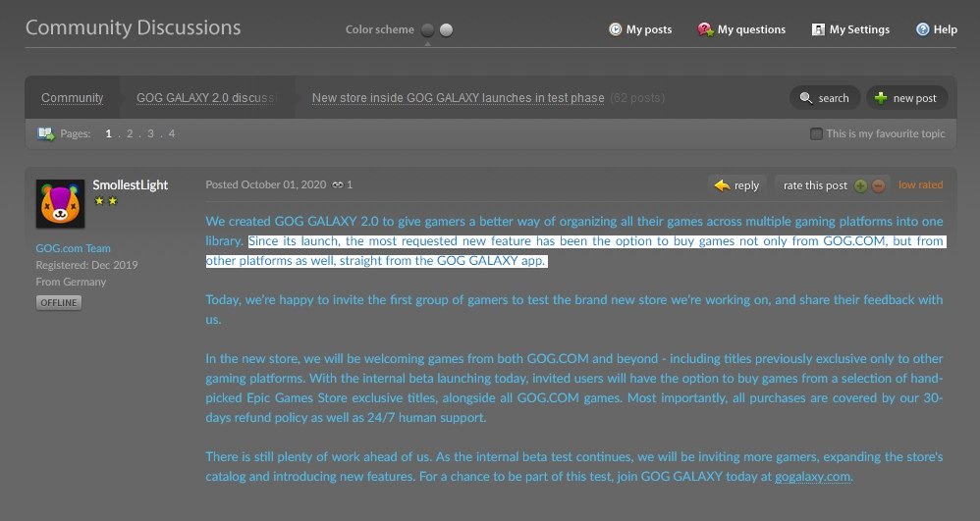Click the My posts clock icon
The height and width of the screenshot is (521, 980).
(616, 29)
